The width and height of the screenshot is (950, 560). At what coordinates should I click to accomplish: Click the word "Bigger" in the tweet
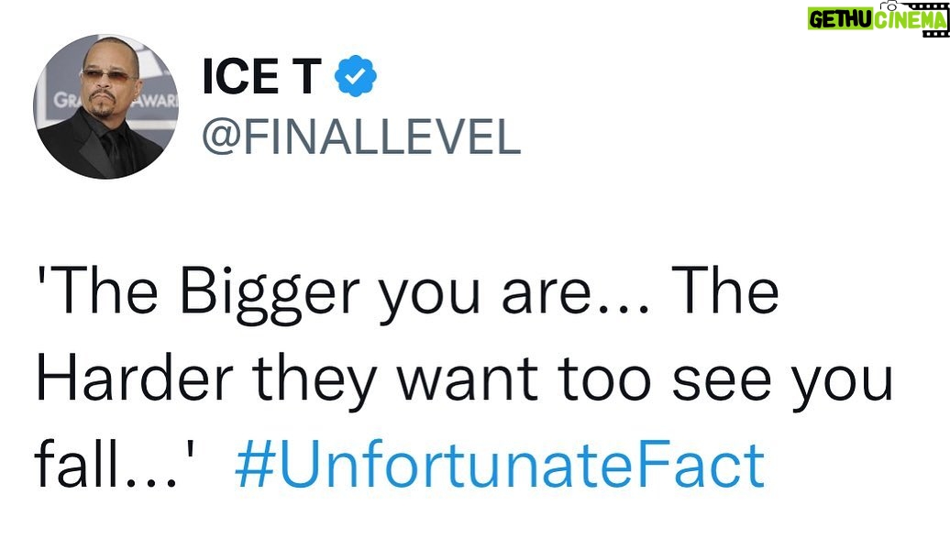click(271, 295)
